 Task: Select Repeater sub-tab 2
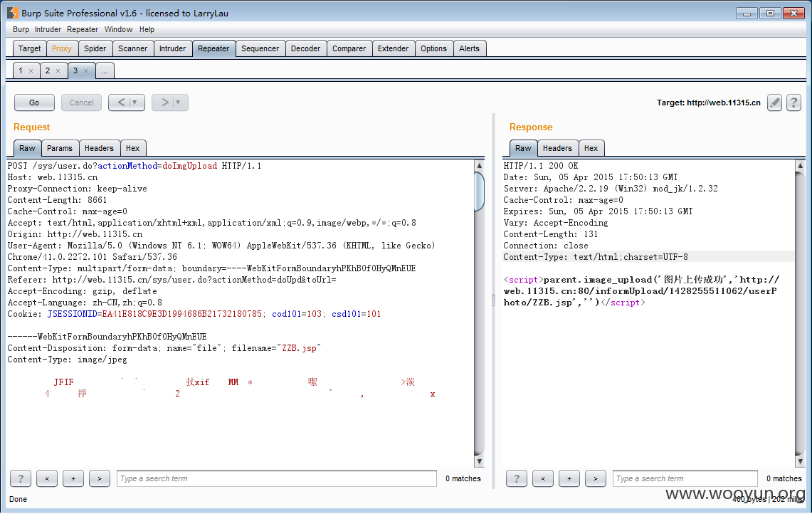click(x=48, y=70)
